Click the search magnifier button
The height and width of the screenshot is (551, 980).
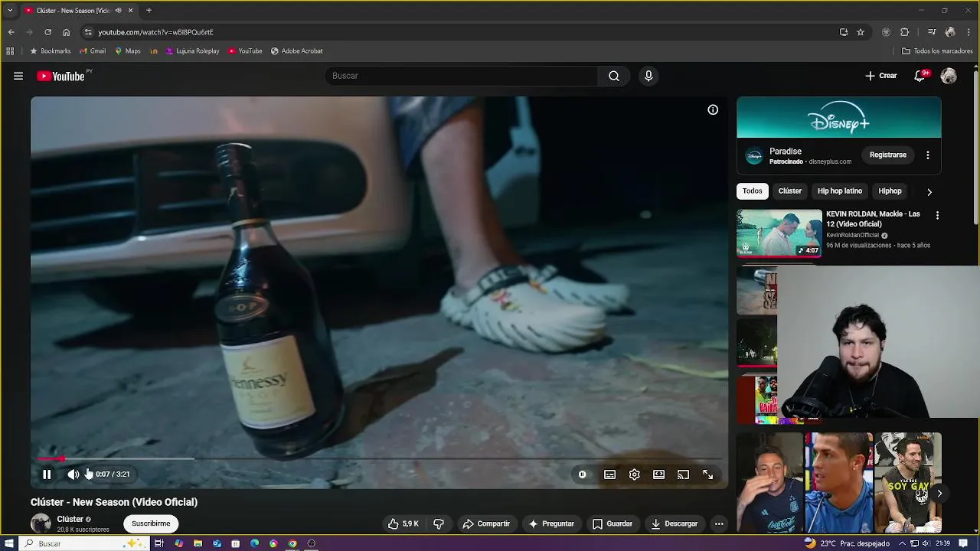614,76
